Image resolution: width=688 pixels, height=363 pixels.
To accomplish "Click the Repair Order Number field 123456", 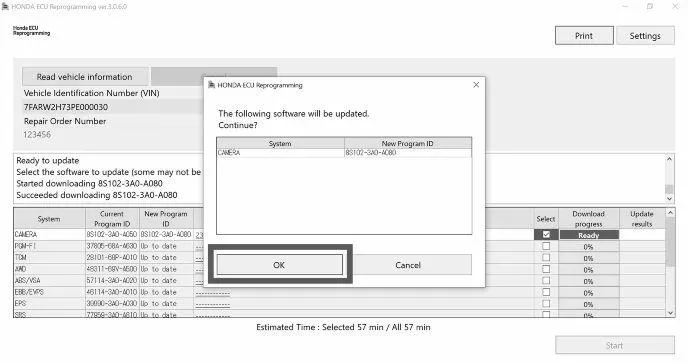I will coord(112,135).
